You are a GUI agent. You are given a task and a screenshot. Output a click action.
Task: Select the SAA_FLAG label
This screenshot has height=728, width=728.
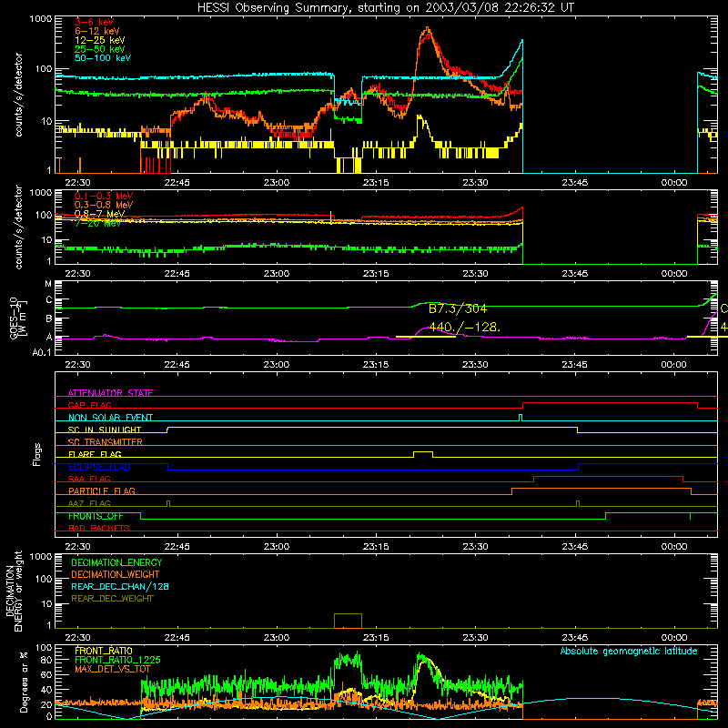pyautogui.click(x=89, y=479)
